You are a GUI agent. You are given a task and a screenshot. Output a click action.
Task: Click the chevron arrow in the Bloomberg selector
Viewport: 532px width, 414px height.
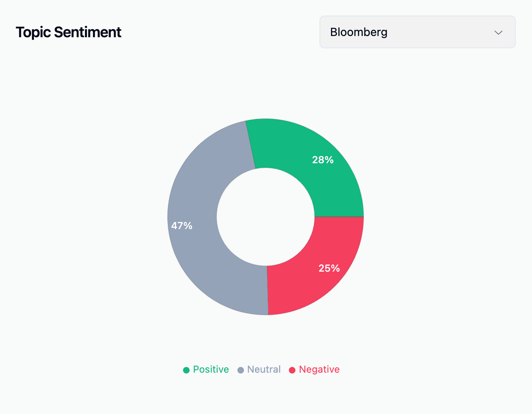click(x=498, y=32)
